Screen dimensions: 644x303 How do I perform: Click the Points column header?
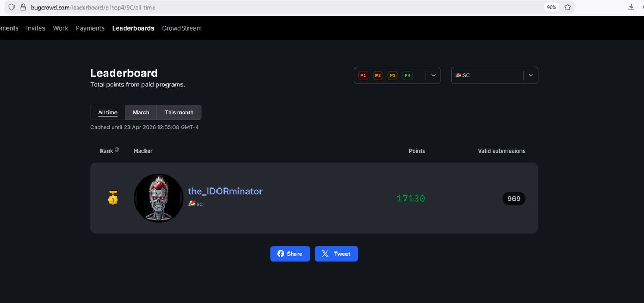(417, 151)
